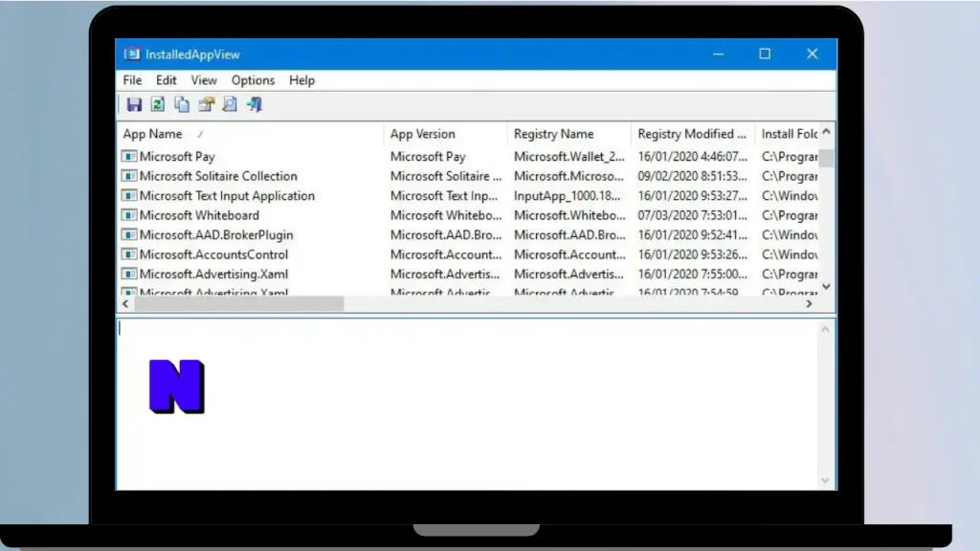980x551 pixels.
Task: Open the View menu
Action: point(204,80)
